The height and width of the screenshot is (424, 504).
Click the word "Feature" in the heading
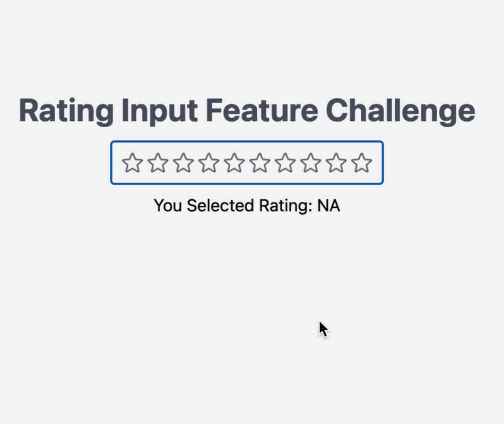click(x=262, y=111)
